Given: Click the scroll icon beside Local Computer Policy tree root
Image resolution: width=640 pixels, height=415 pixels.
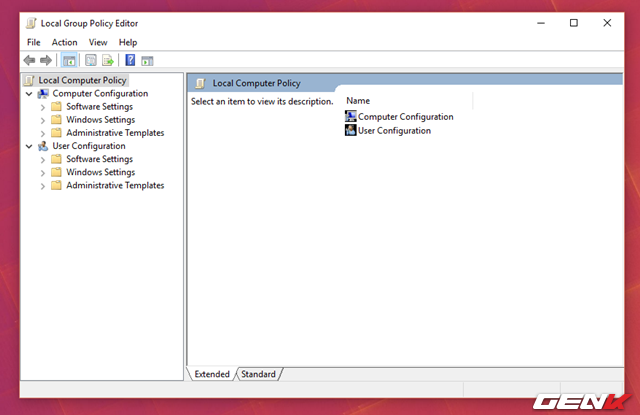Looking at the screenshot, I should [x=29, y=80].
